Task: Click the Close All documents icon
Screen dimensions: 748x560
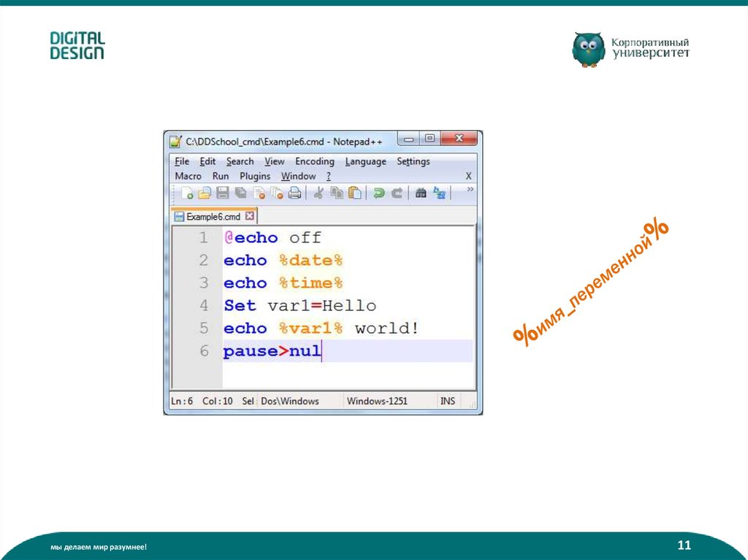Action: coord(277,193)
